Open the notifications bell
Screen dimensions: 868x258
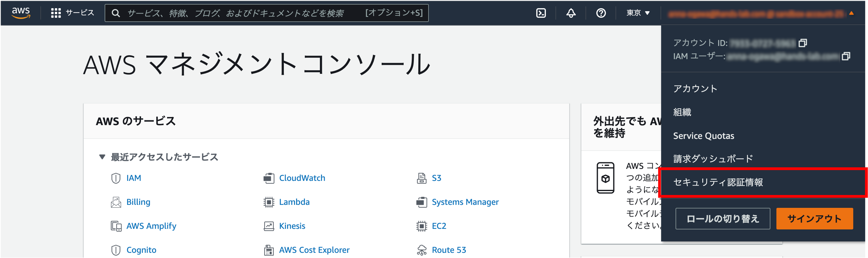point(571,13)
